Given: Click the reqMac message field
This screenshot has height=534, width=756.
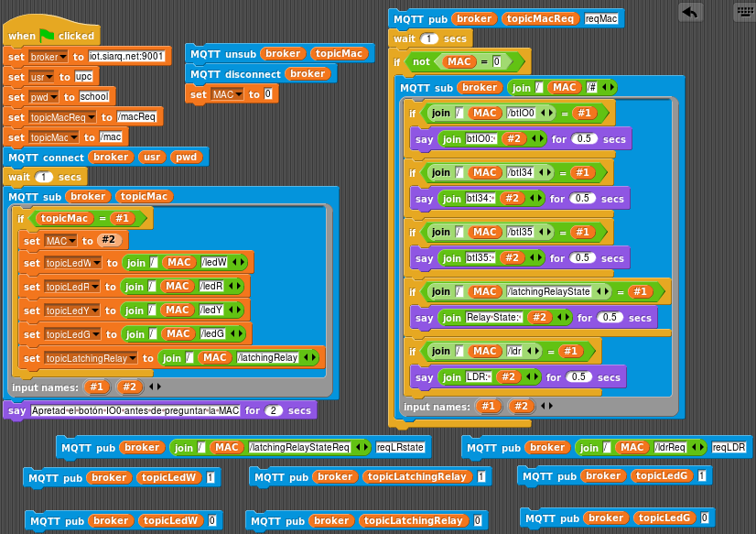Looking at the screenshot, I should coord(601,18).
